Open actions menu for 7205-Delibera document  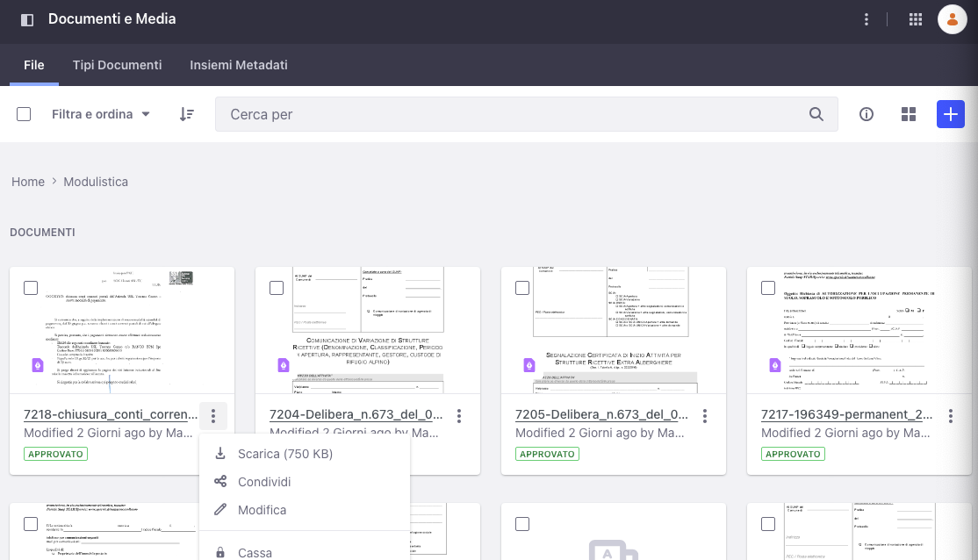click(705, 416)
